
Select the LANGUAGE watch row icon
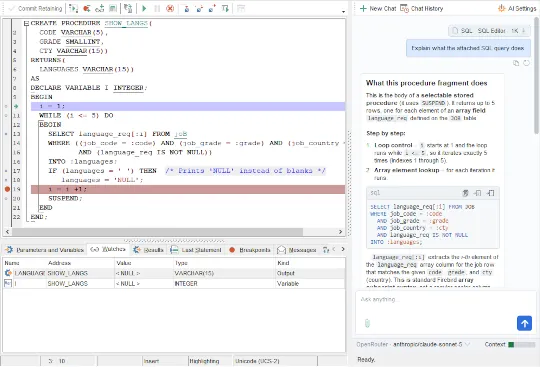coord(8,273)
